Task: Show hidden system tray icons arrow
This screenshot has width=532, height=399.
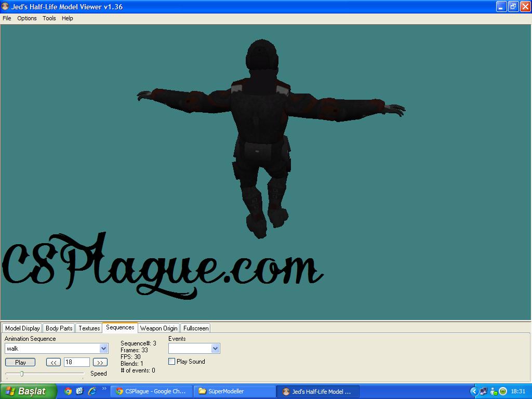Action: (x=474, y=391)
